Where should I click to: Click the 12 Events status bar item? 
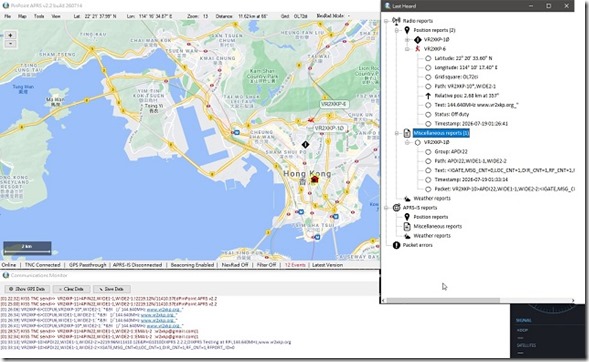pyautogui.click(x=295, y=265)
